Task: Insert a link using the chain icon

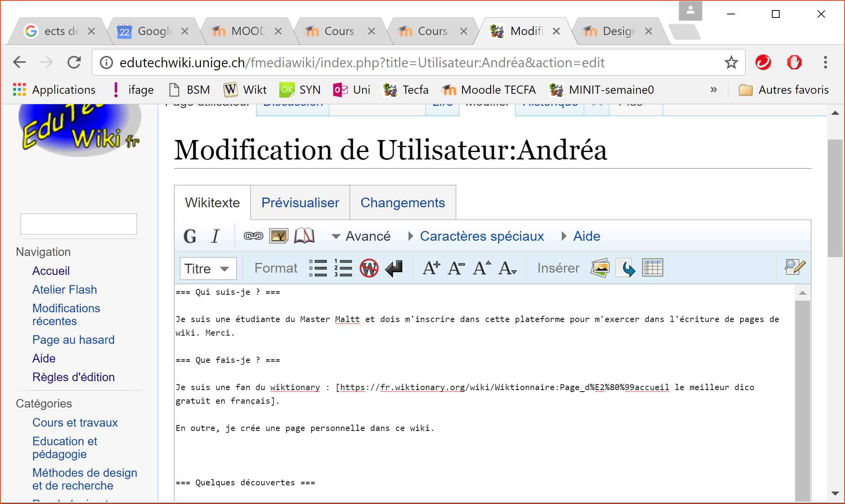Action: click(253, 236)
